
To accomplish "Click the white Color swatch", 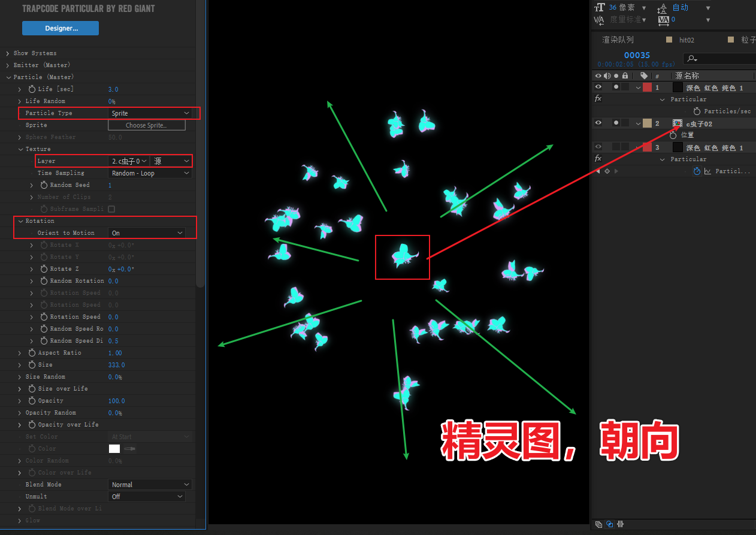I will (x=114, y=449).
